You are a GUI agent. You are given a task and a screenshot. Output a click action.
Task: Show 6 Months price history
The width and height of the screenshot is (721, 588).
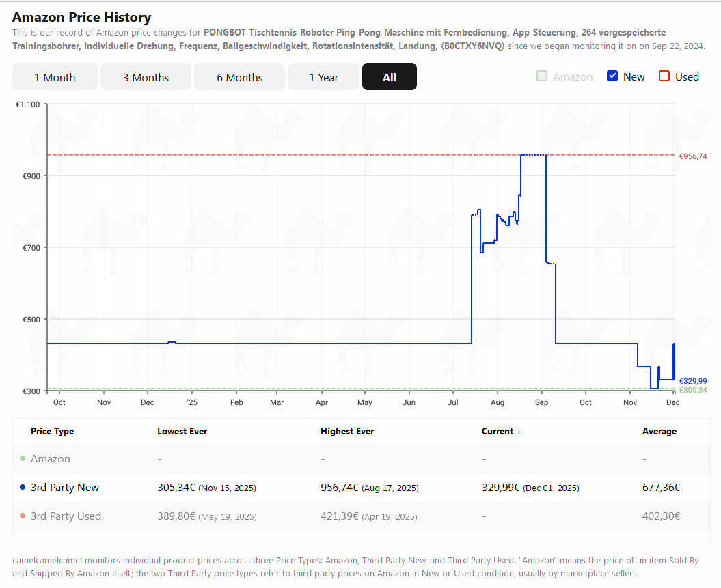point(240,76)
